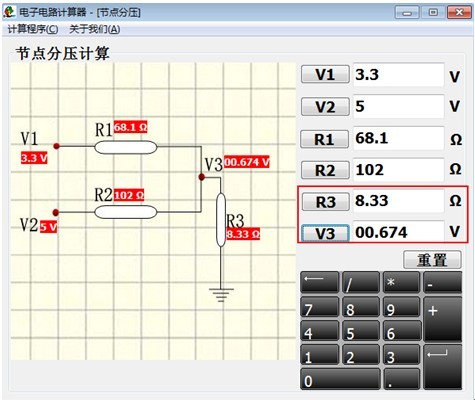The width and height of the screenshot is (475, 400).
Task: Tap digit 7 on the keypad
Action: [320, 307]
